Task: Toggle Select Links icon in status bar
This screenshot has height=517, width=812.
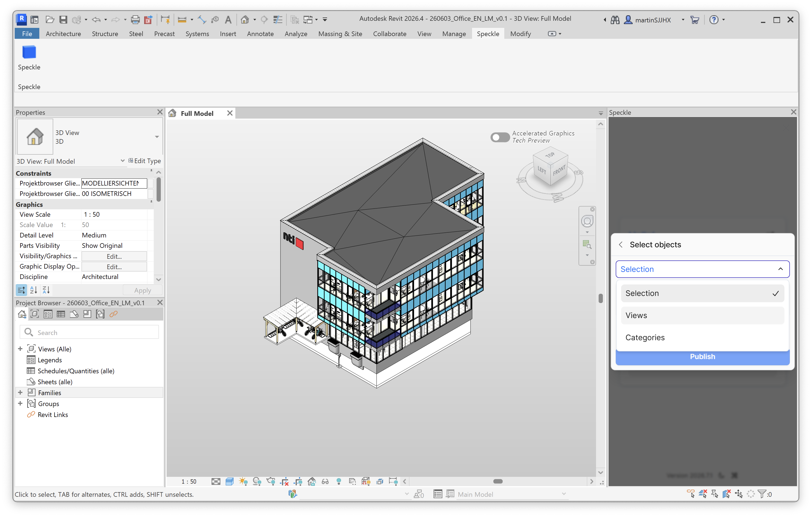Action: coord(691,494)
